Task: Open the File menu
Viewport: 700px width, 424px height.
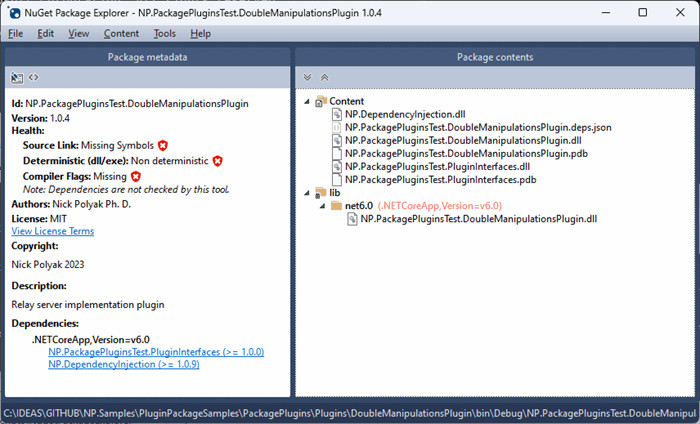Action: [16, 33]
